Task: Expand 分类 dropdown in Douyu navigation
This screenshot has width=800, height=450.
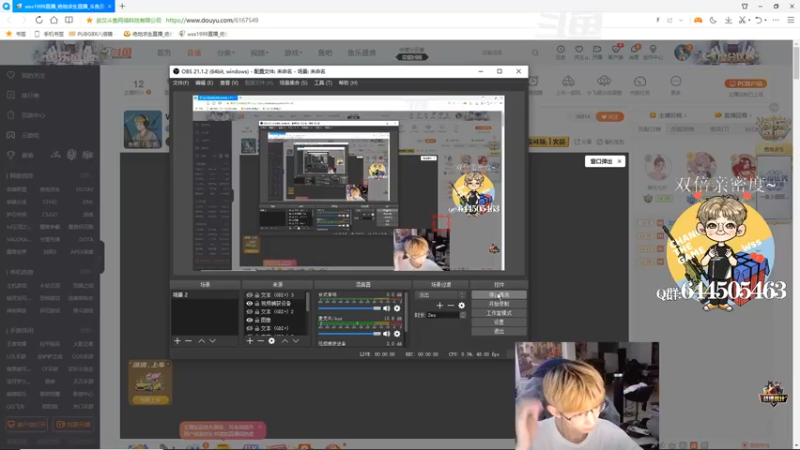Action: point(226,53)
